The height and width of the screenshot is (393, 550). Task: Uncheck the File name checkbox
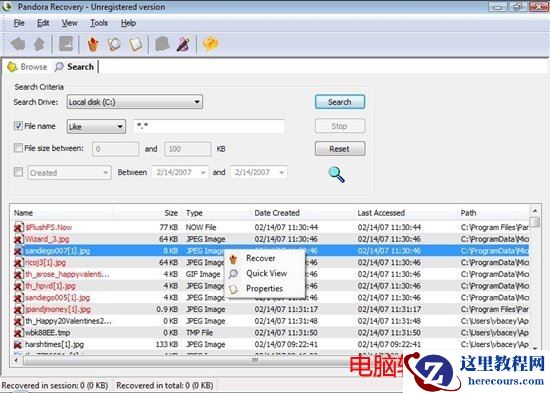[x=18, y=126]
